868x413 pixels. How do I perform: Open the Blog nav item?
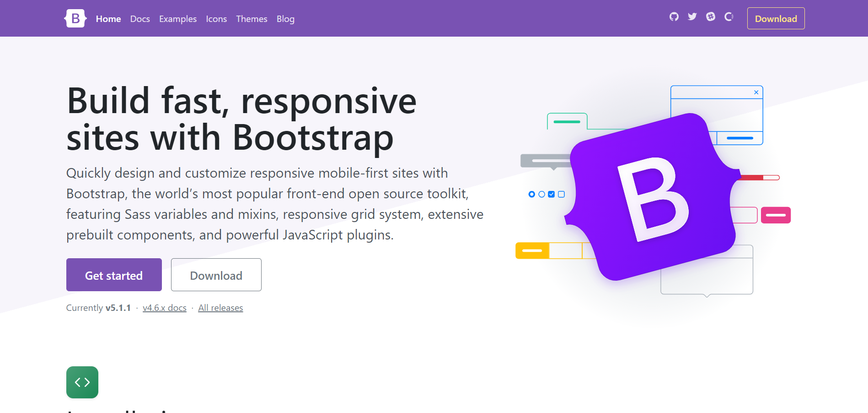click(285, 19)
